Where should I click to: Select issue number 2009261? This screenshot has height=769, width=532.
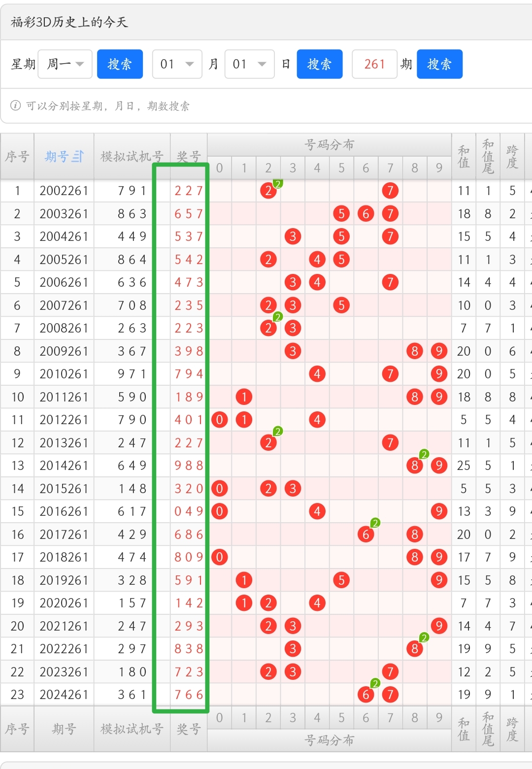click(64, 351)
